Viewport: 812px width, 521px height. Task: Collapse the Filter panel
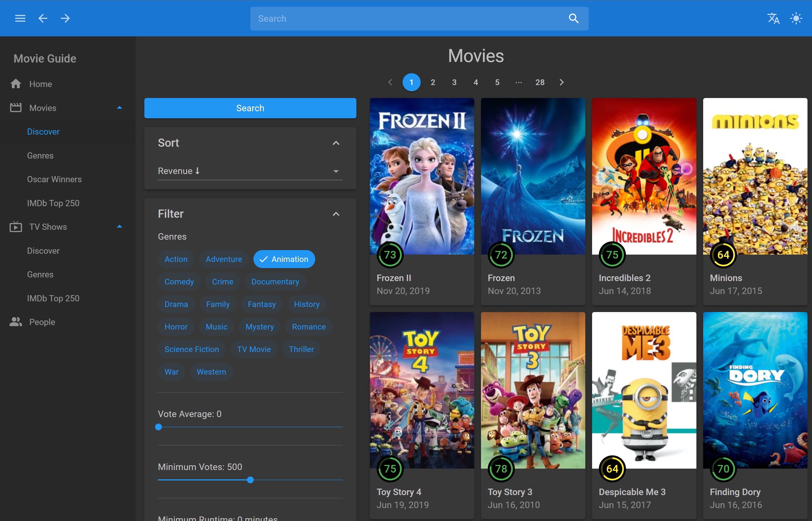click(x=336, y=214)
